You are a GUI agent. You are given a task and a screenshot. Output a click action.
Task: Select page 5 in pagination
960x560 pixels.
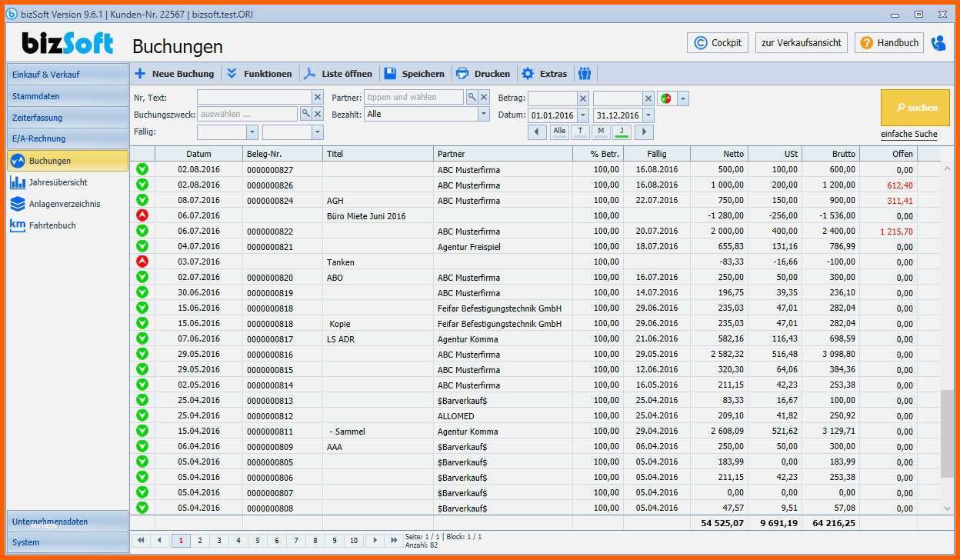tap(258, 540)
